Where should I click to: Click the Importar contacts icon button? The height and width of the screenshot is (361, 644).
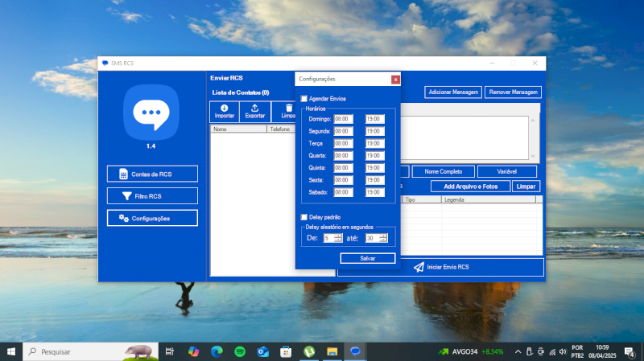point(225,112)
